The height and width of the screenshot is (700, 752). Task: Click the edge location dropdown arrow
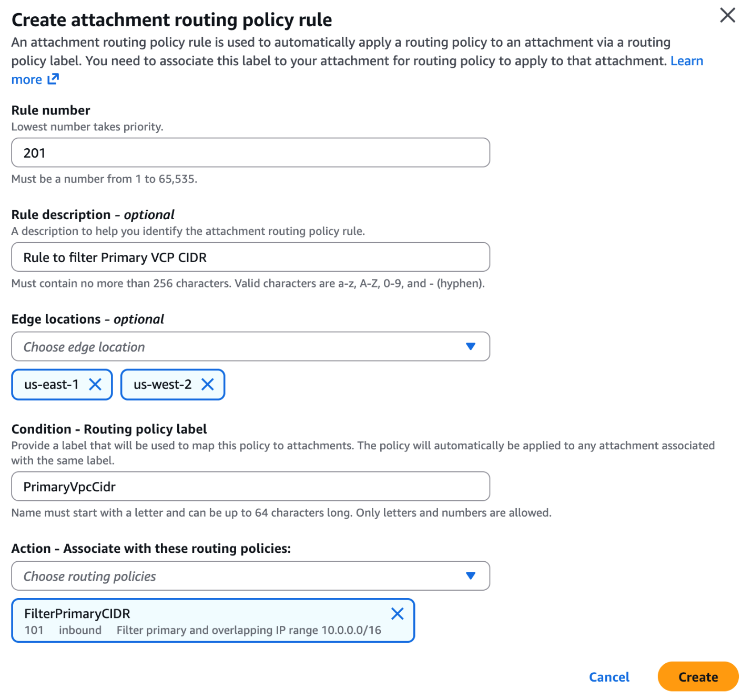point(471,346)
